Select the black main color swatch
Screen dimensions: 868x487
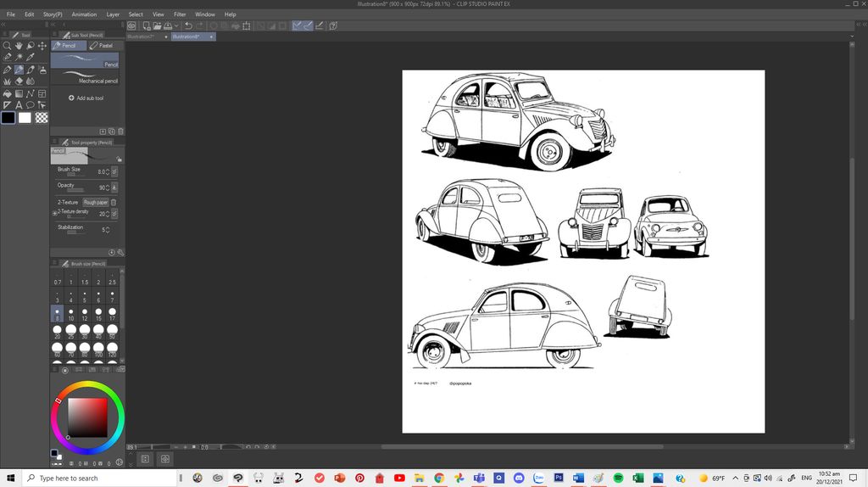pyautogui.click(x=8, y=117)
